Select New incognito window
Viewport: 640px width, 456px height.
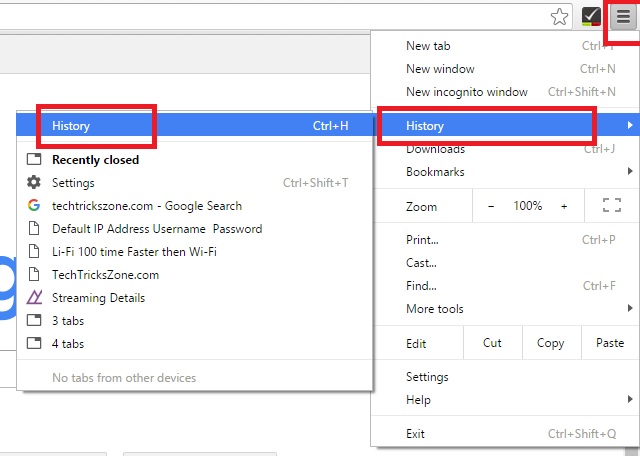466,92
